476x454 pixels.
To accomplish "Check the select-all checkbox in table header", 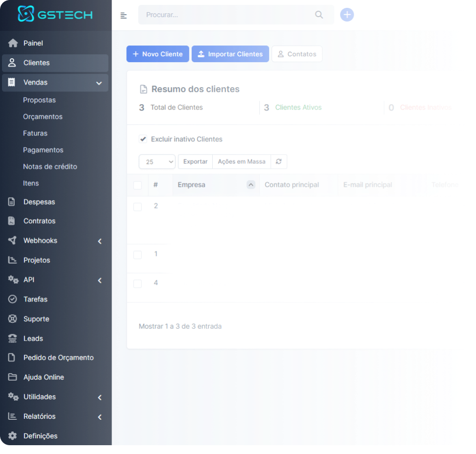I will pos(137,185).
